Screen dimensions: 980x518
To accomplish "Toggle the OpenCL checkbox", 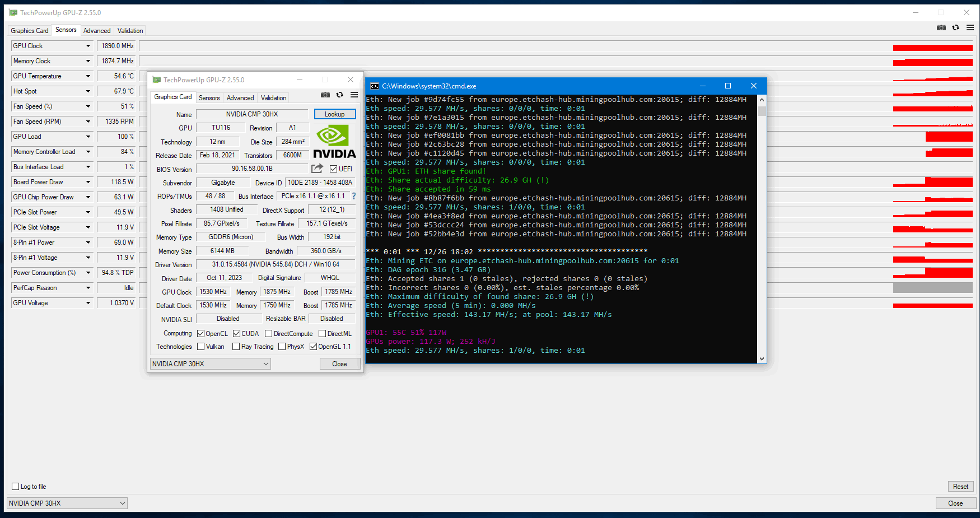I will [200, 334].
